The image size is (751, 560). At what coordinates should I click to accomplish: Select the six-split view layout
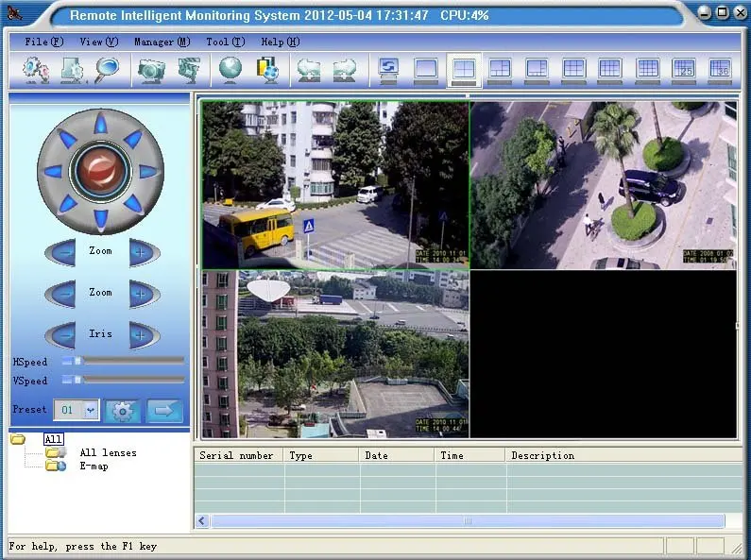tap(500, 71)
